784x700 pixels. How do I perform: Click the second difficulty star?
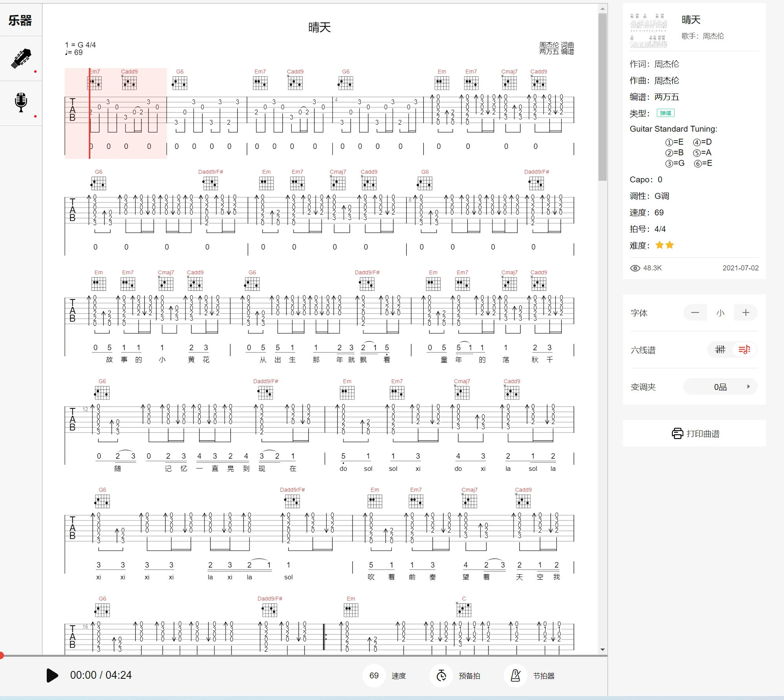click(x=670, y=245)
